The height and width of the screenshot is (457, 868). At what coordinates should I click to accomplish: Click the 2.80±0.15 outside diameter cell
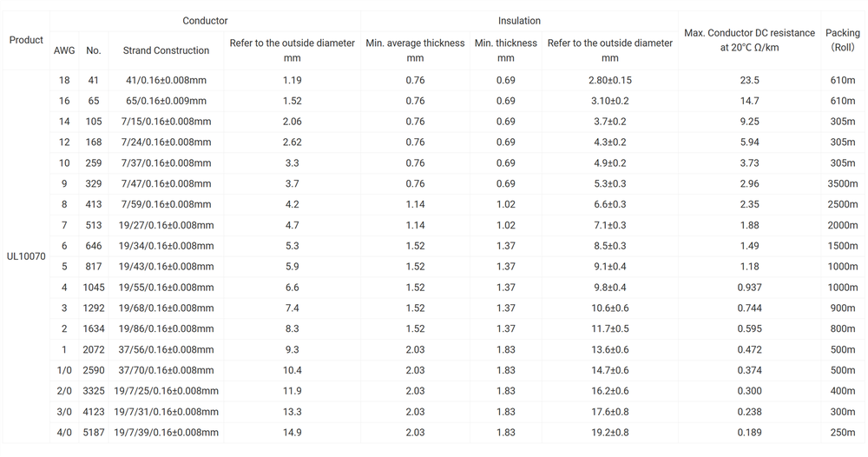click(609, 80)
